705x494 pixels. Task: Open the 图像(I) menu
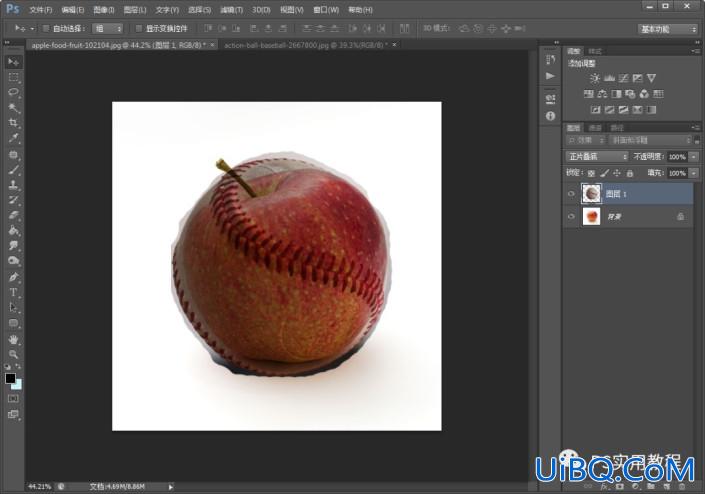104,9
